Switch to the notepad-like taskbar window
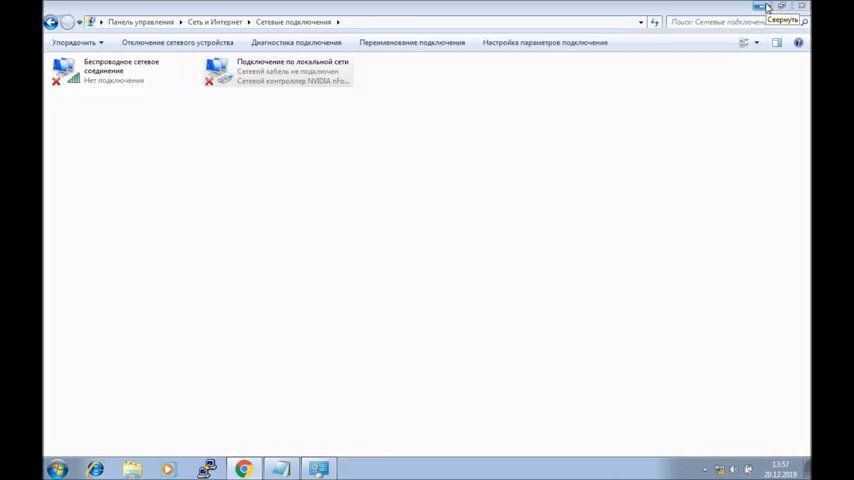 [x=281, y=469]
